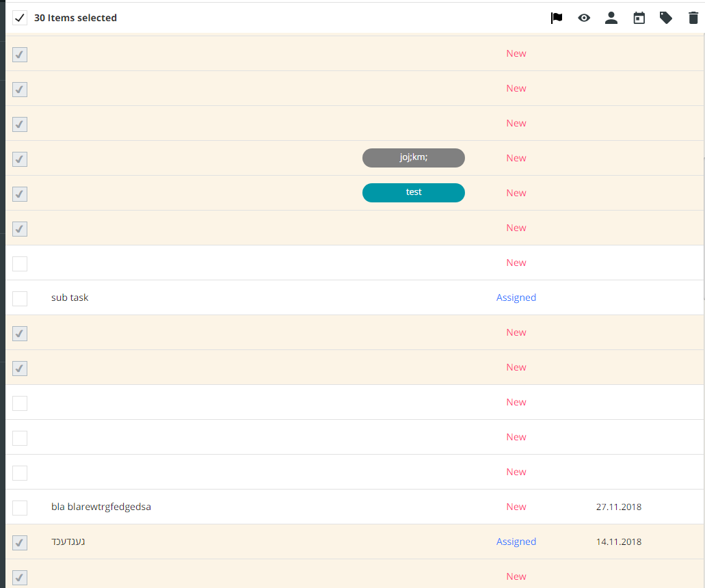Check the checkbox for the 'sub task' row
The width and height of the screenshot is (705, 588).
20,299
